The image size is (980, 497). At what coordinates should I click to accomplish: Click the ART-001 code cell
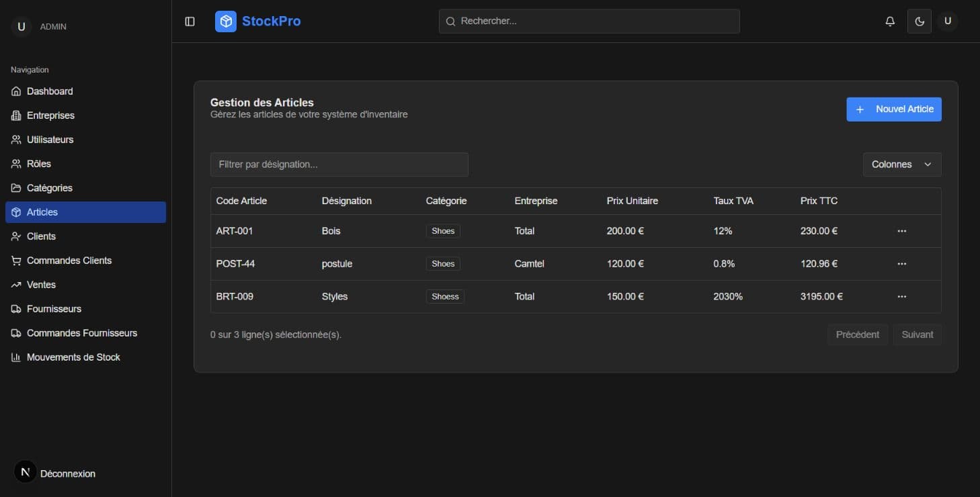tap(235, 231)
